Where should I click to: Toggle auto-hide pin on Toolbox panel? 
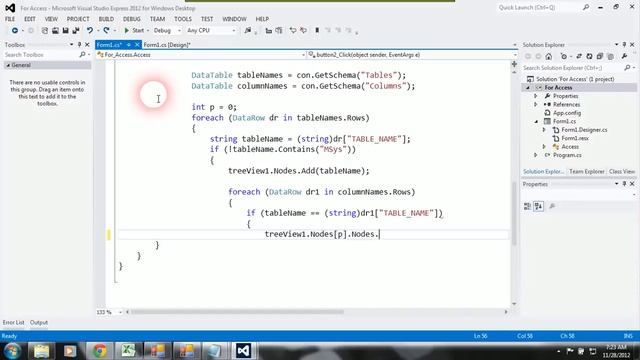click(x=79, y=44)
